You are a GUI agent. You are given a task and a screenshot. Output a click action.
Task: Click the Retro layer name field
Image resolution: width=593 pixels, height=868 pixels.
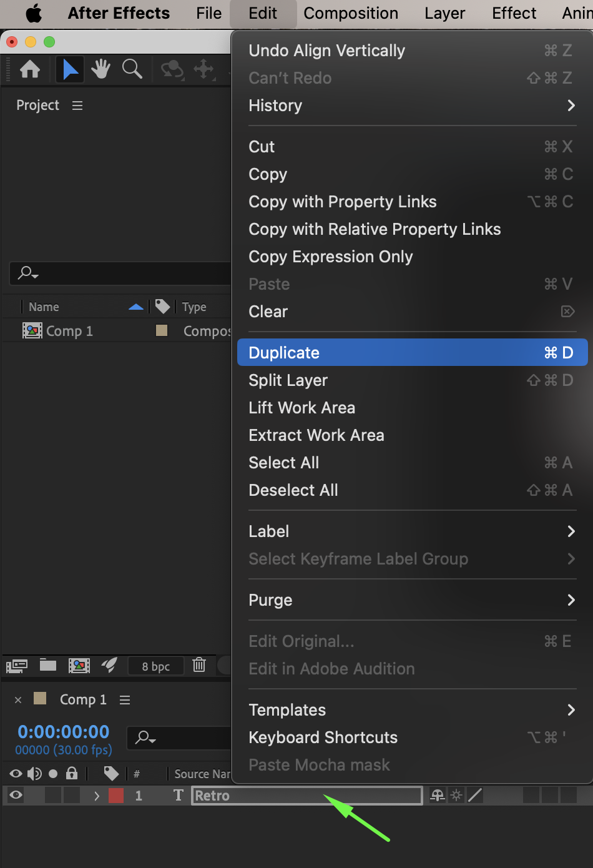coord(306,796)
